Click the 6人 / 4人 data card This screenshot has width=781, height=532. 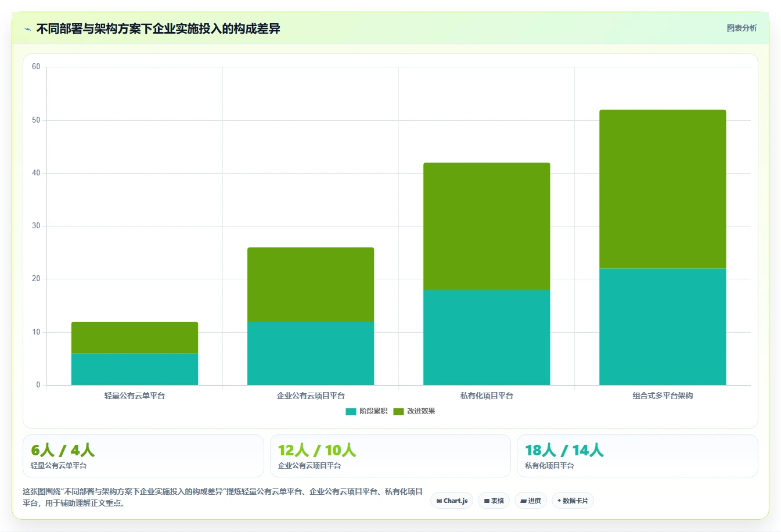tap(143, 456)
